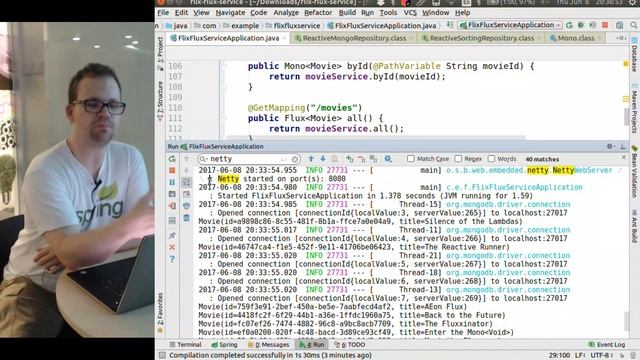Click the Exit icon in Run panel sidebar
Viewport: 640px width, 360px height.
point(172,206)
